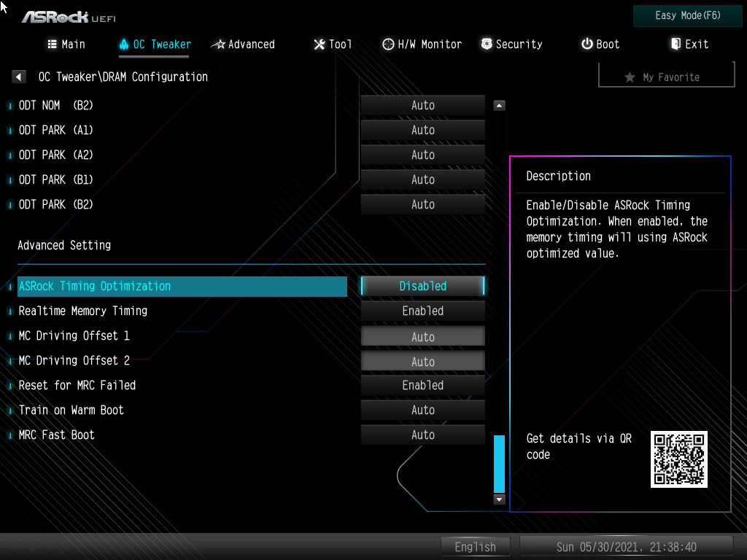
Task: Open ODT NOM (B2) Auto dropdown
Action: (423, 105)
